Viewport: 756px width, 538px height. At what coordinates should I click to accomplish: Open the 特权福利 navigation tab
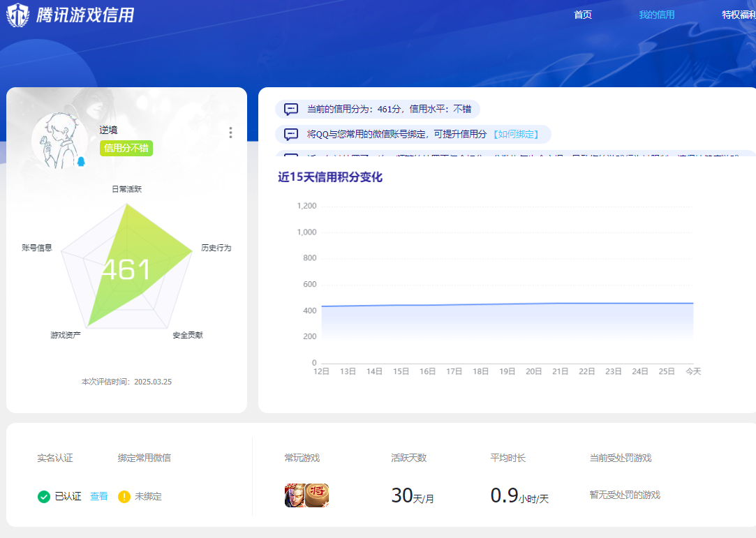pyautogui.click(x=739, y=15)
